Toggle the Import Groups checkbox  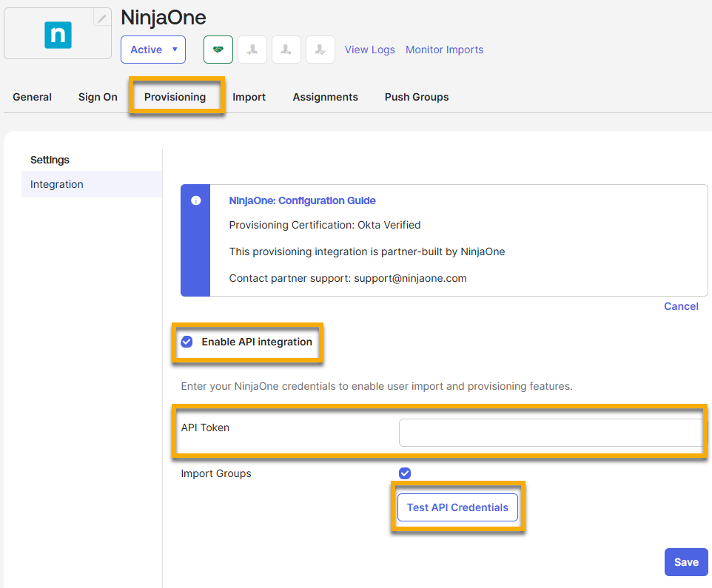tap(405, 473)
